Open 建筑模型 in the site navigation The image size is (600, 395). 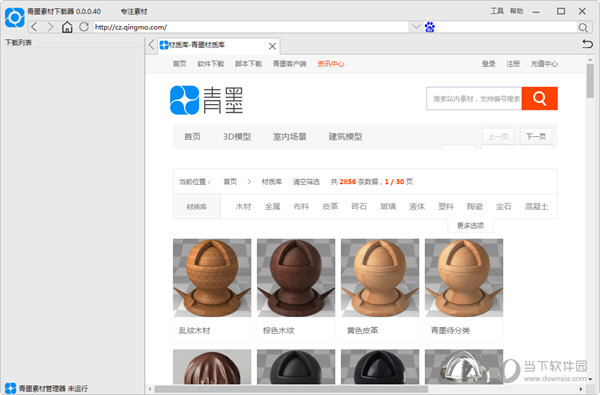[345, 137]
